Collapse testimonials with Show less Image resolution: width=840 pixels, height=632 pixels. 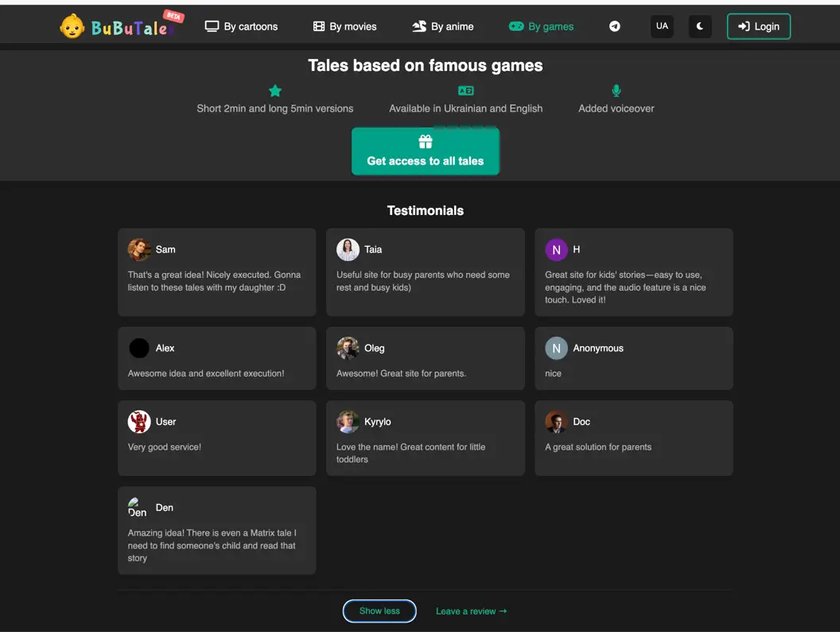(379, 611)
